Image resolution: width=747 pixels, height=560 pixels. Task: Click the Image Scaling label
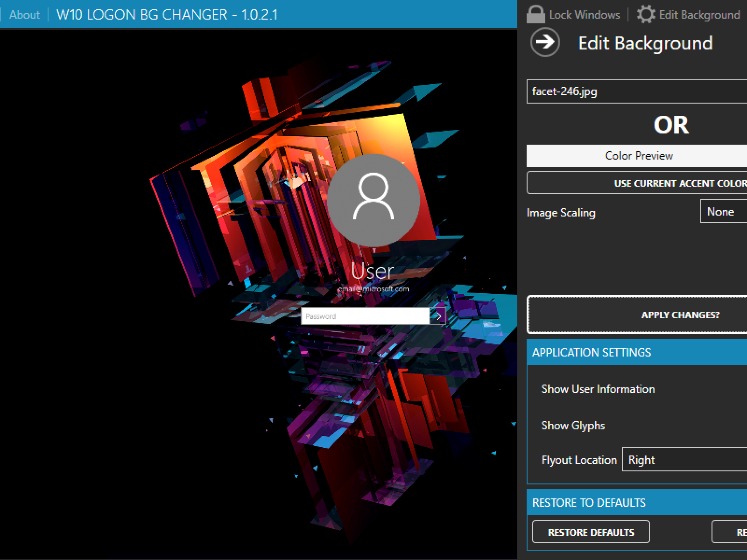[x=561, y=213]
